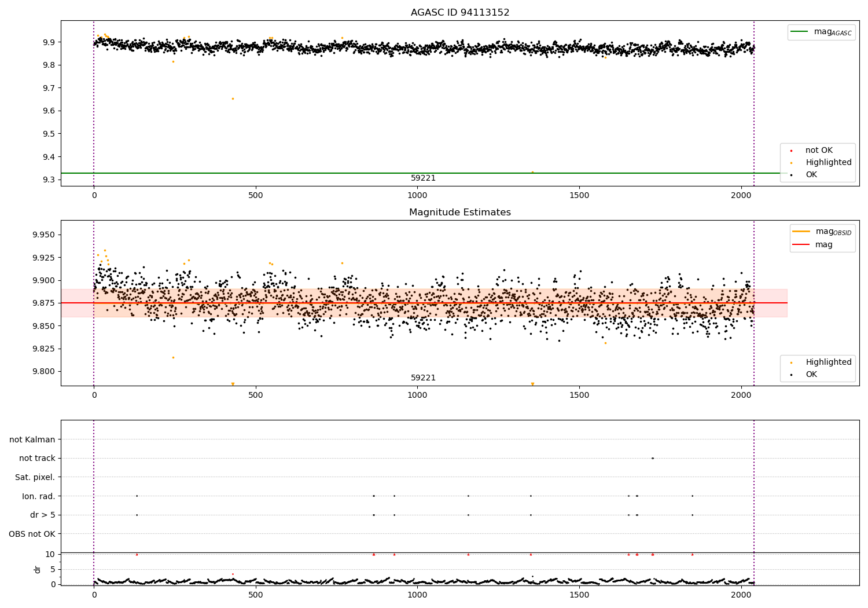Screen dimensions: 868x608
Task: Click the 'not Kalman' axis label
Action: click(x=32, y=439)
